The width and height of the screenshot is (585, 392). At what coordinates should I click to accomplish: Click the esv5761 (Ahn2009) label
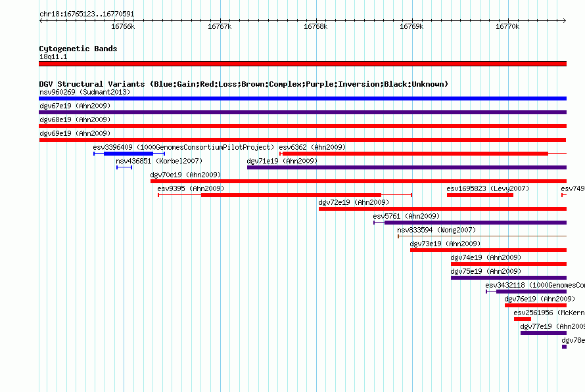pos(406,216)
